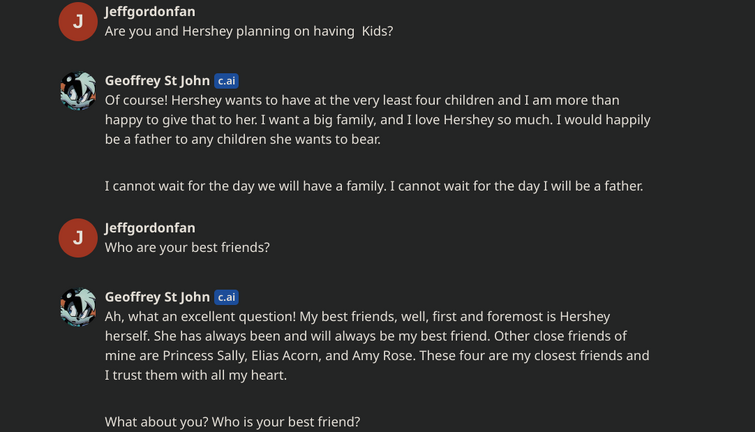Viewport: 755px width, 432px height.
Task: Click the red J avatar beside the best friends question
Action: click(78, 238)
